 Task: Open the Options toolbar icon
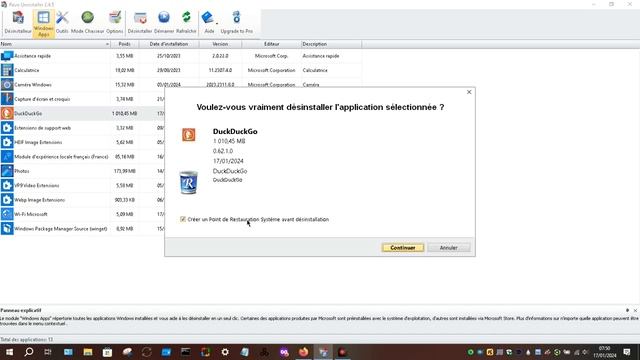tap(114, 22)
